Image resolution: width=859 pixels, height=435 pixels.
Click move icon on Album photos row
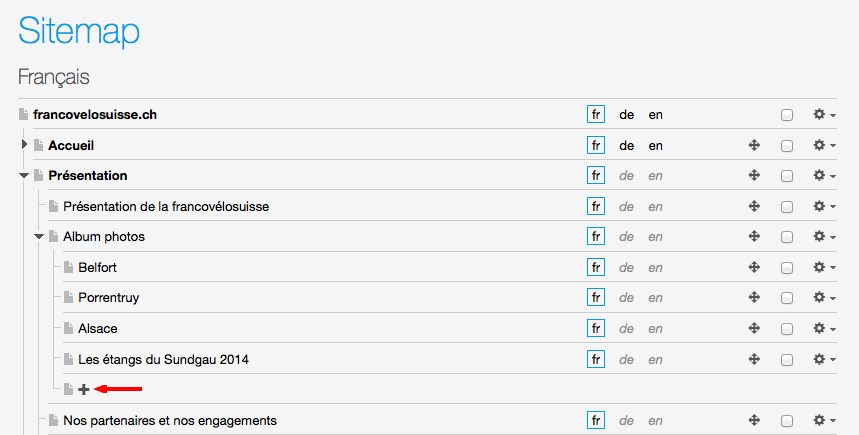tap(755, 237)
